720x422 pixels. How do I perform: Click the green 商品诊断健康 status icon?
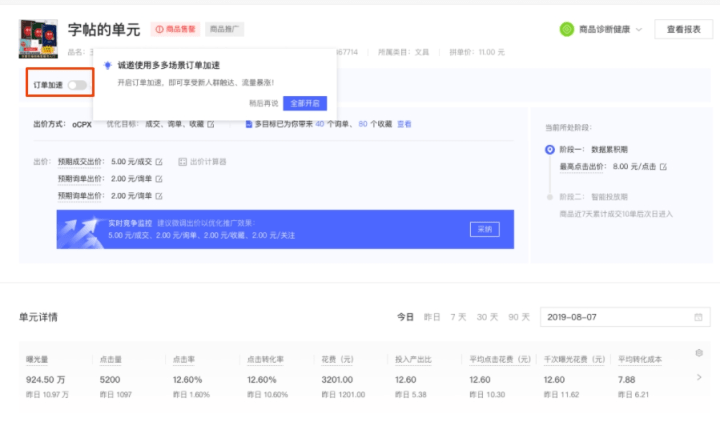pyautogui.click(x=567, y=30)
